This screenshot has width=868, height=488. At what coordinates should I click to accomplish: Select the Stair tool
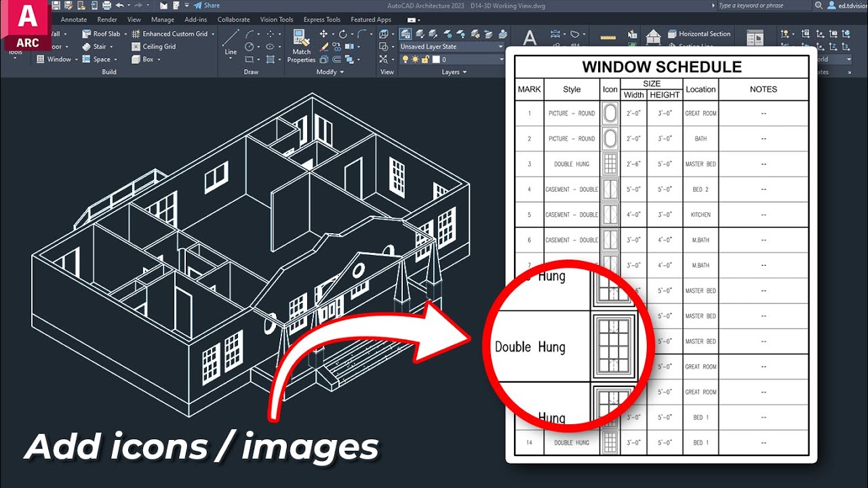[x=94, y=46]
